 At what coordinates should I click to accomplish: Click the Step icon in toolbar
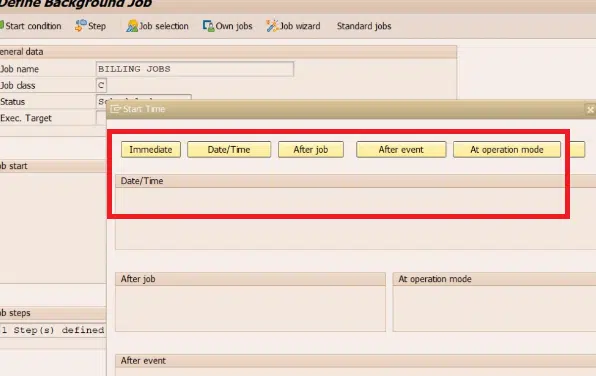click(81, 26)
